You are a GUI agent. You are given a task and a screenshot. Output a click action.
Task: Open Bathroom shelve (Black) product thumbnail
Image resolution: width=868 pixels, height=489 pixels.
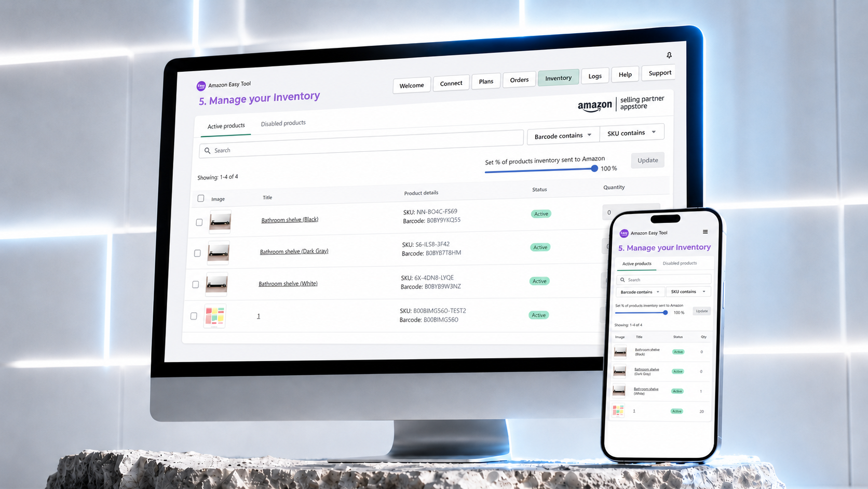click(220, 221)
